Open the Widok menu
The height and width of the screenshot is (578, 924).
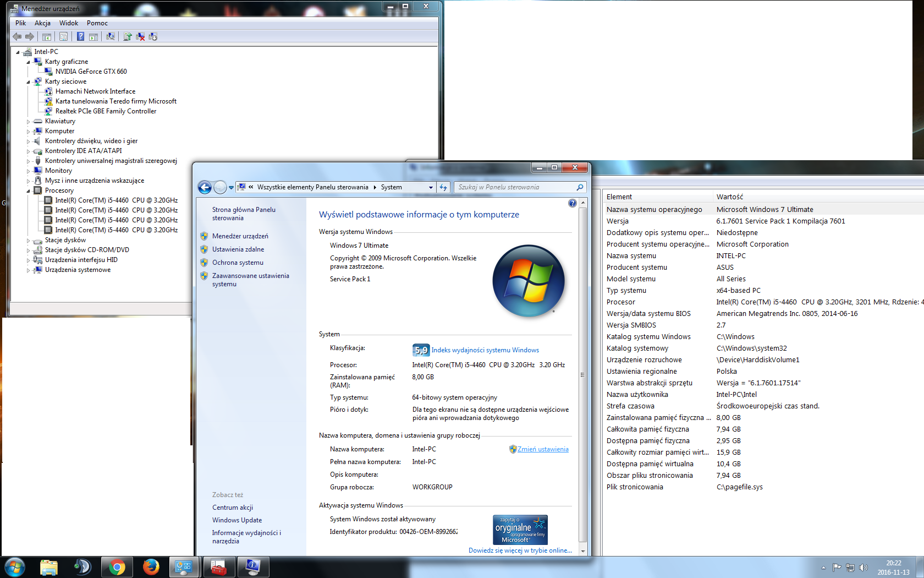click(x=69, y=23)
